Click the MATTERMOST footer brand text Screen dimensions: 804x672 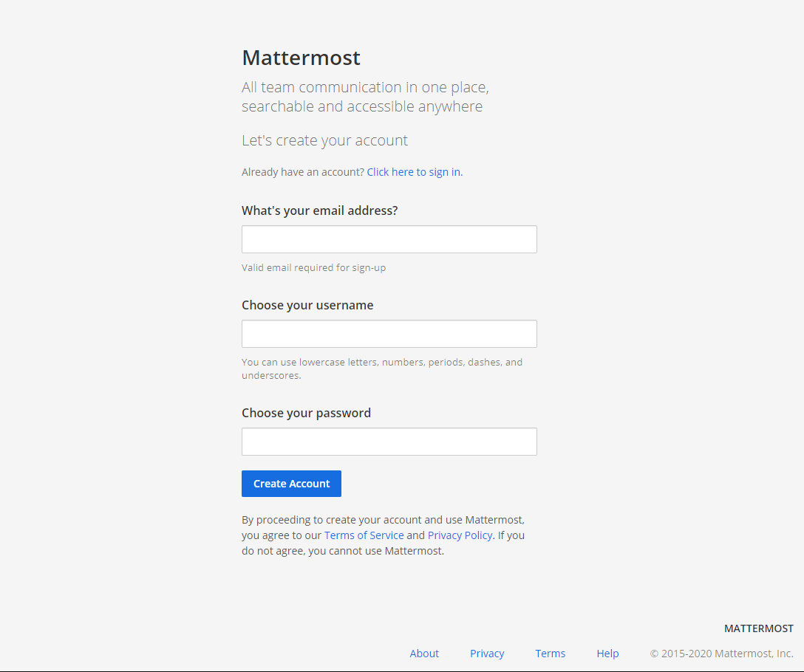(x=758, y=628)
